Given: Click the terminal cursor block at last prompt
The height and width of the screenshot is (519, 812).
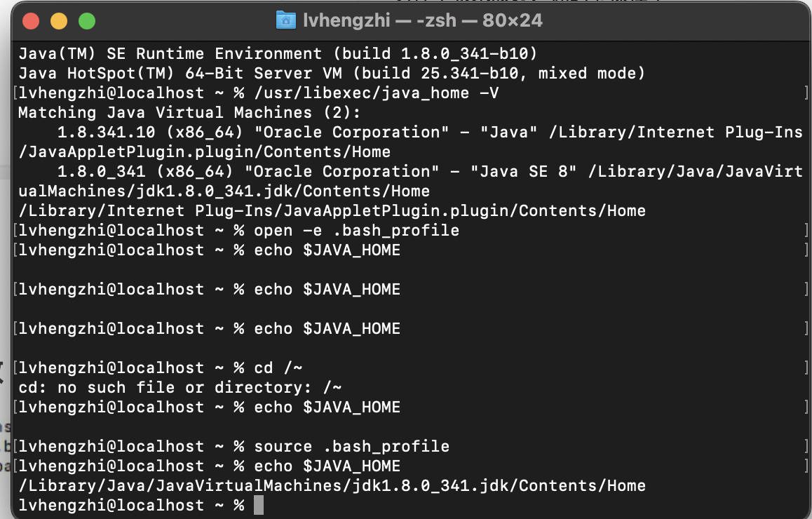Looking at the screenshot, I should [259, 505].
